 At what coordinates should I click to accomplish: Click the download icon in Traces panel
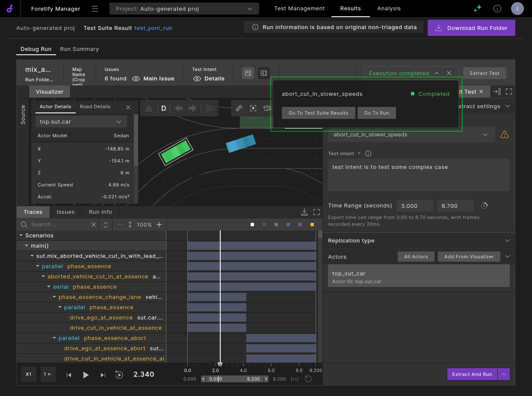pyautogui.click(x=304, y=212)
